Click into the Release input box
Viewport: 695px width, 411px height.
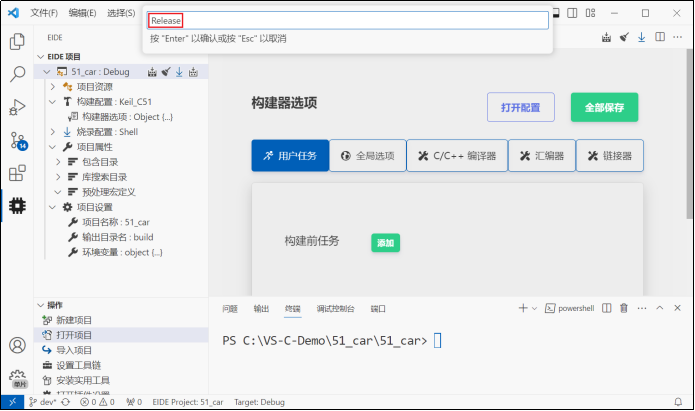[348, 20]
